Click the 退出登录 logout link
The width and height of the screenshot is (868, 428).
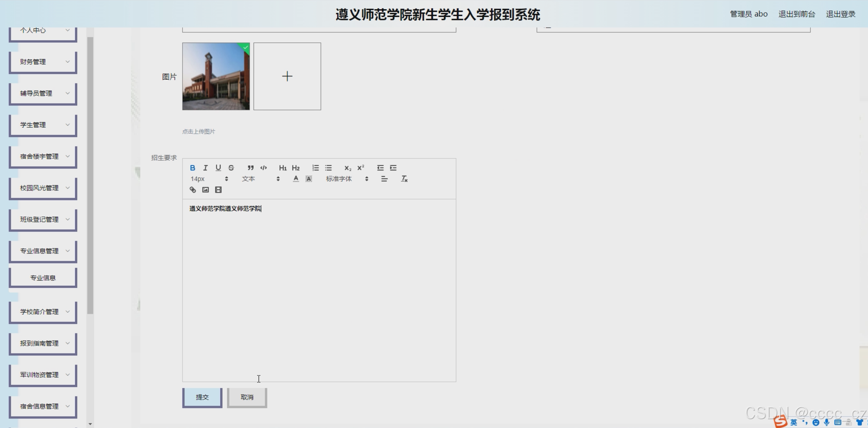click(x=840, y=14)
